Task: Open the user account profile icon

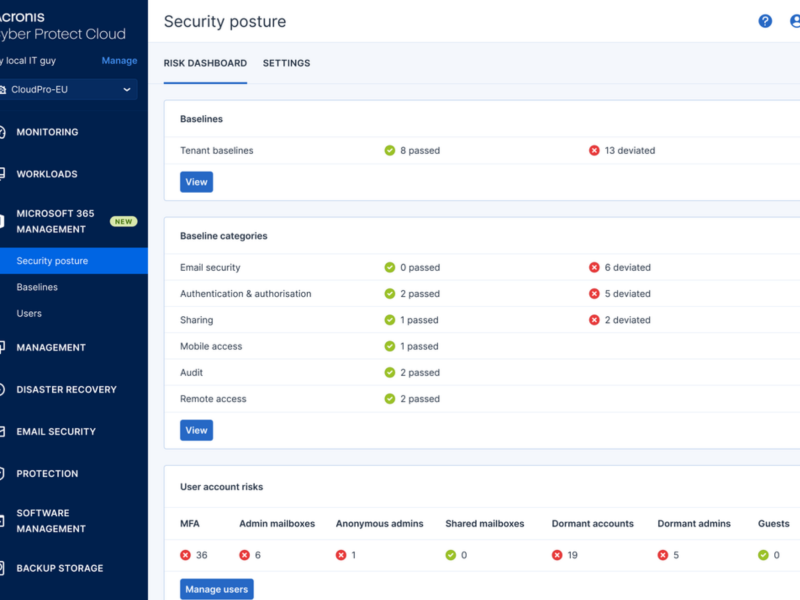Action: tap(795, 21)
